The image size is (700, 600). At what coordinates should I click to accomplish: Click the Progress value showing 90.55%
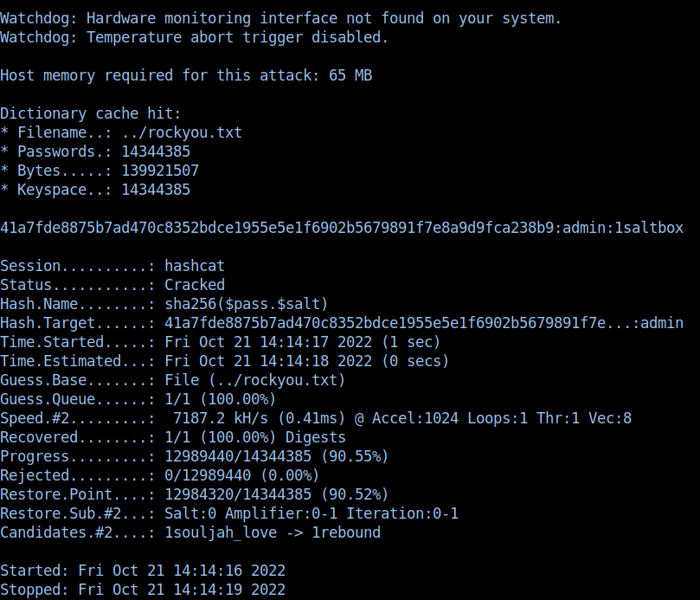click(x=276, y=456)
